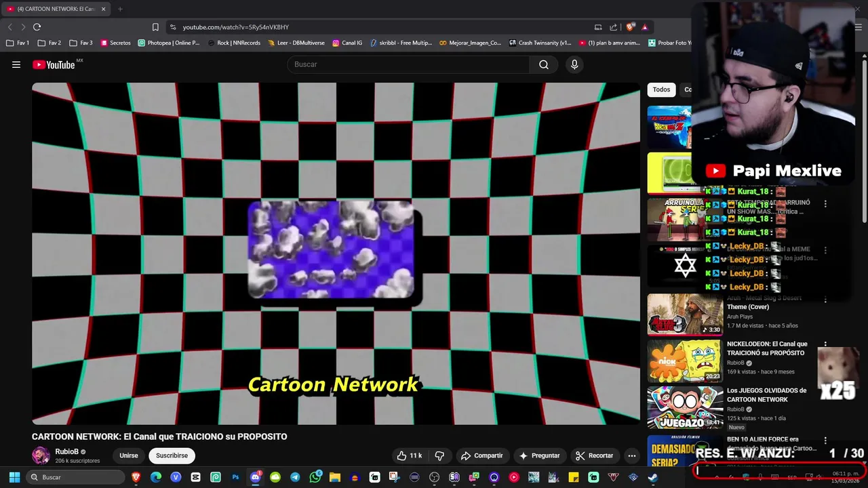Click the Brave Shields lion icon
The image size is (868, 488).
click(x=630, y=27)
